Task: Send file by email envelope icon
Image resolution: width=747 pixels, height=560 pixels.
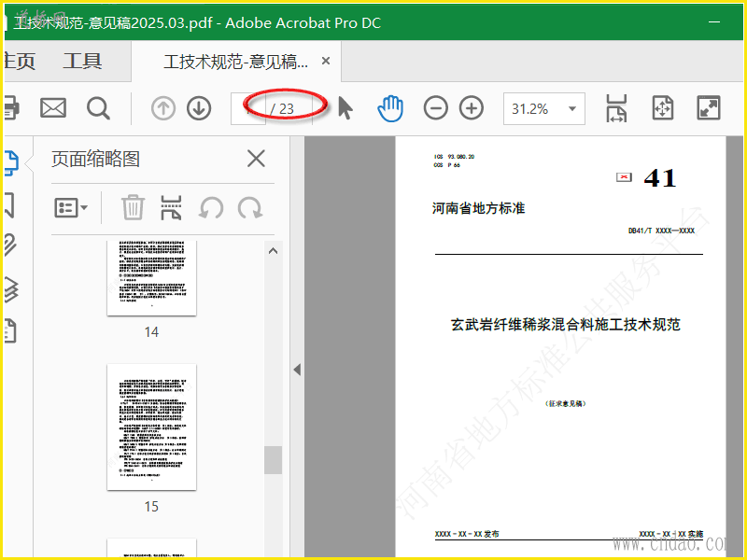Action: pyautogui.click(x=53, y=108)
